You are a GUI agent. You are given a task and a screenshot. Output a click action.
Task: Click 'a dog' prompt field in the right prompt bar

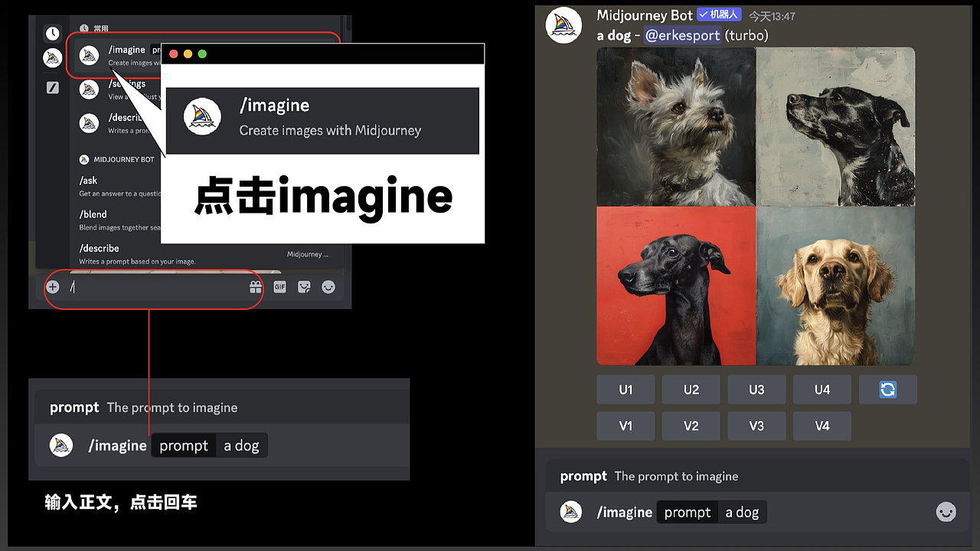click(742, 512)
